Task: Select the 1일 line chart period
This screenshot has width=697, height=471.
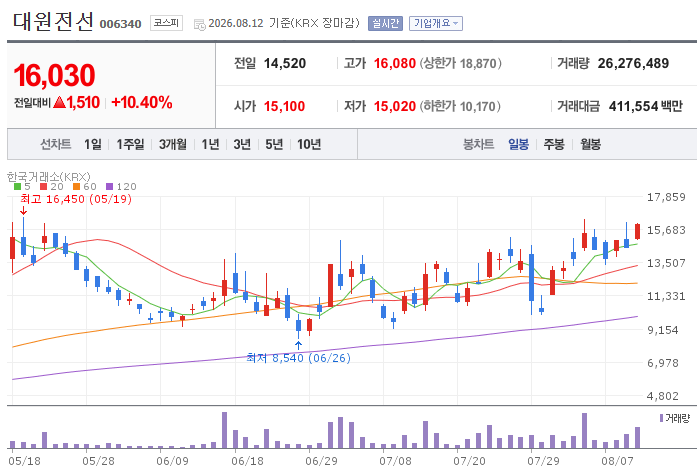Action: point(93,144)
